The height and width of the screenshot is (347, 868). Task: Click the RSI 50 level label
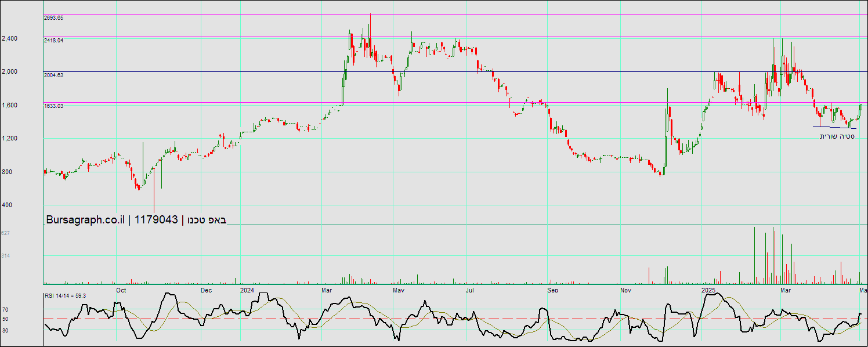coord(5,319)
